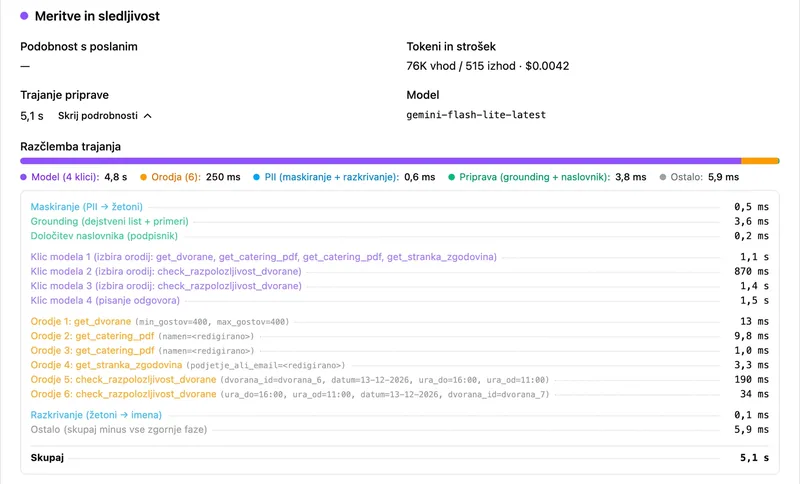Click the 'Tokeni in strošek' label

point(451,46)
